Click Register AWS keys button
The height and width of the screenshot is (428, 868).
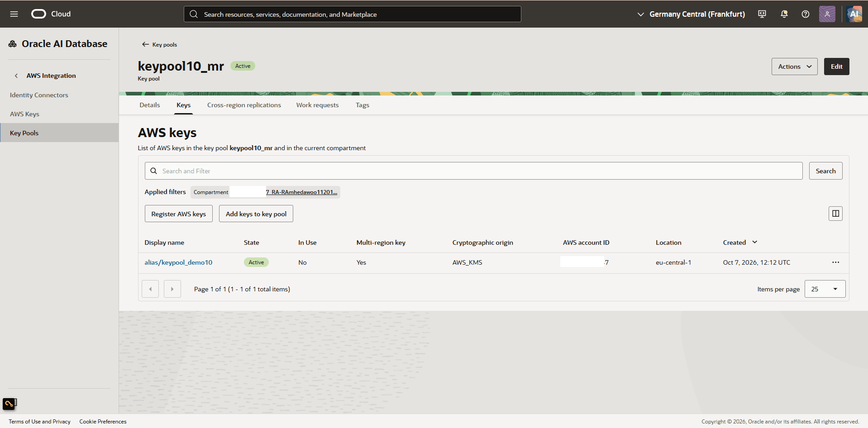coord(179,214)
